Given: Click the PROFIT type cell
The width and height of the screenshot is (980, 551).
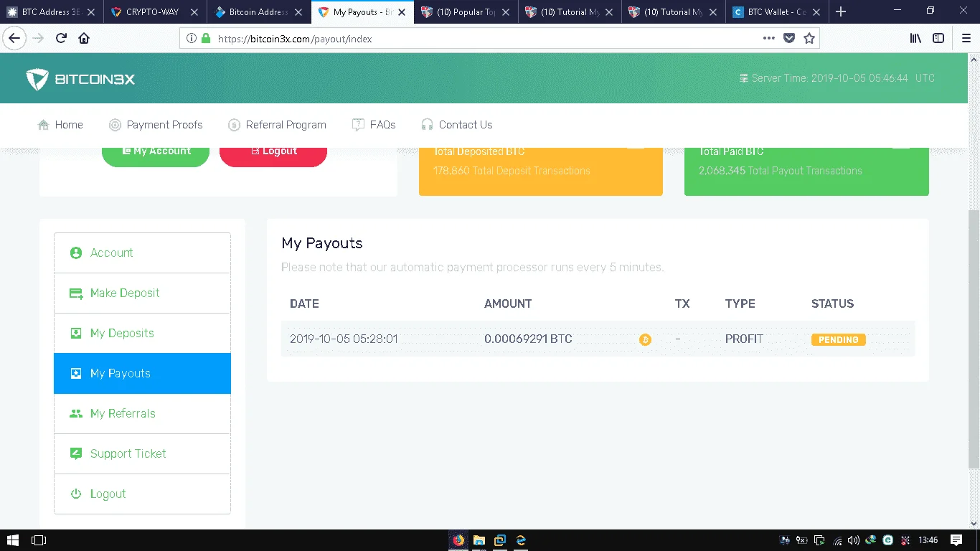Looking at the screenshot, I should point(744,339).
